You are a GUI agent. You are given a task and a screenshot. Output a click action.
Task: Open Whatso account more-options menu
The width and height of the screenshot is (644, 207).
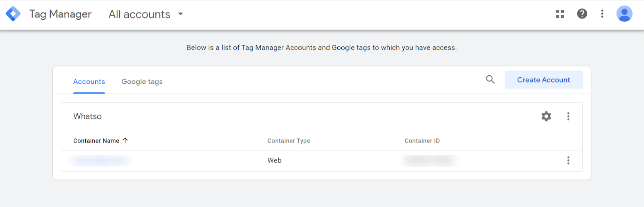click(x=568, y=116)
